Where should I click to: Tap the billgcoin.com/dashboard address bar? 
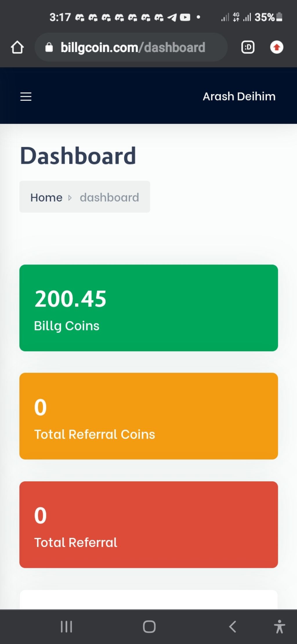[x=131, y=47]
